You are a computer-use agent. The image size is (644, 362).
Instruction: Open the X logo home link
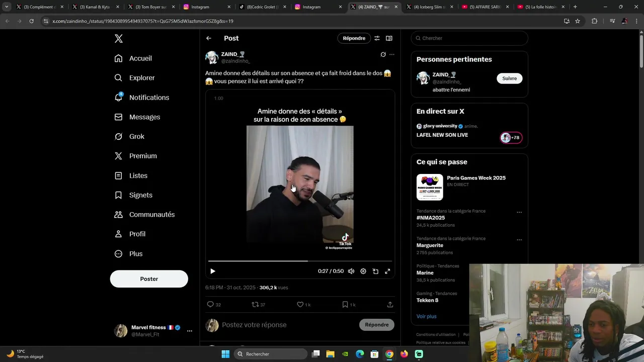[x=118, y=39]
